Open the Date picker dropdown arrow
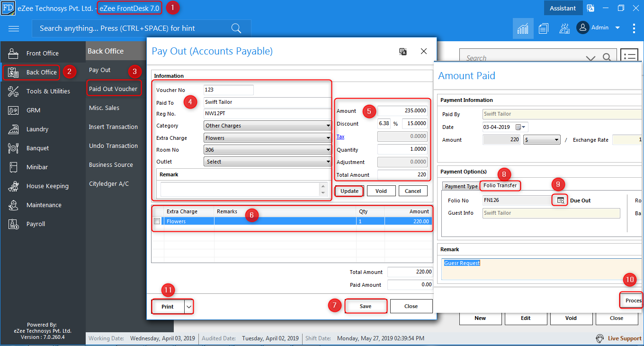 point(524,127)
